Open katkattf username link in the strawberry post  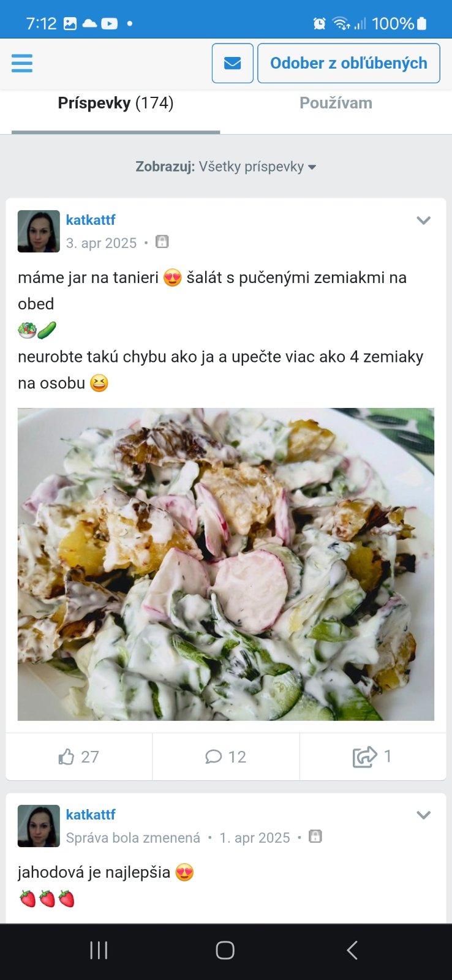point(91,815)
